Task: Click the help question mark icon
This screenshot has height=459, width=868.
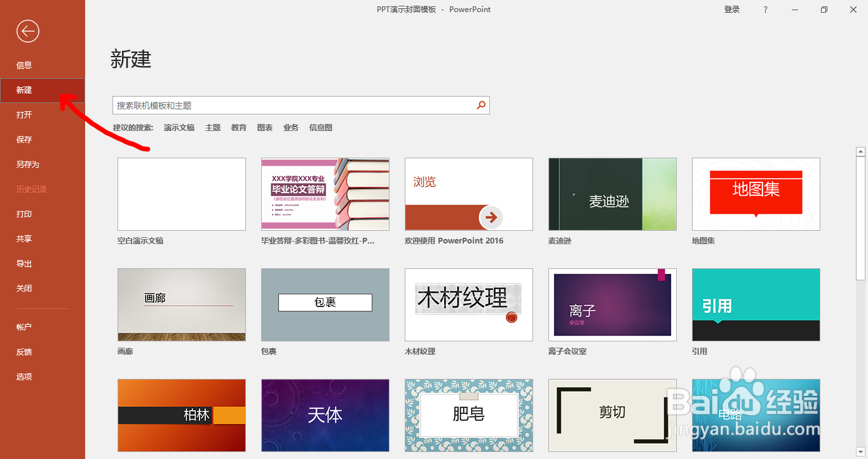Action: point(766,10)
